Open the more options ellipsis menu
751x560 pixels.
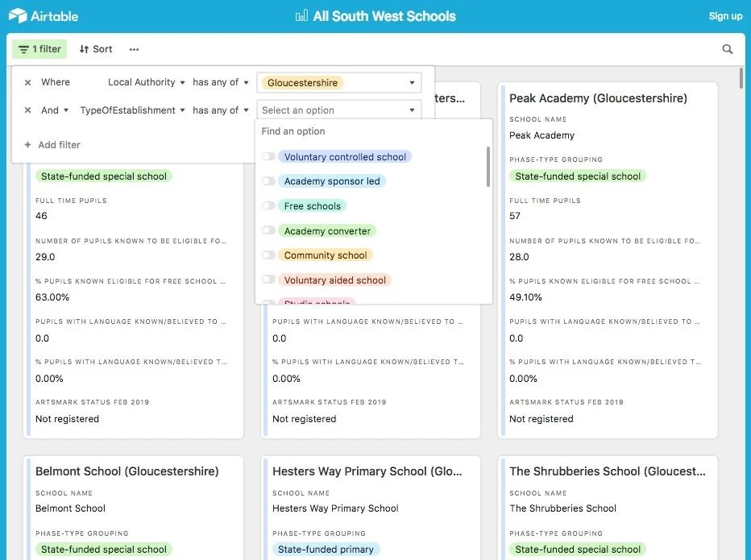click(x=134, y=49)
